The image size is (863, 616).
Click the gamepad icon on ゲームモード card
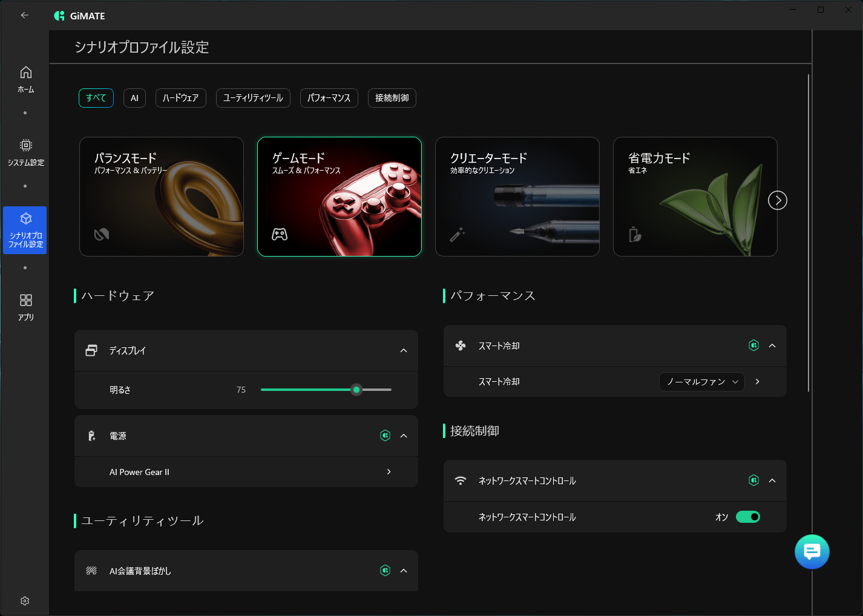[x=280, y=234]
